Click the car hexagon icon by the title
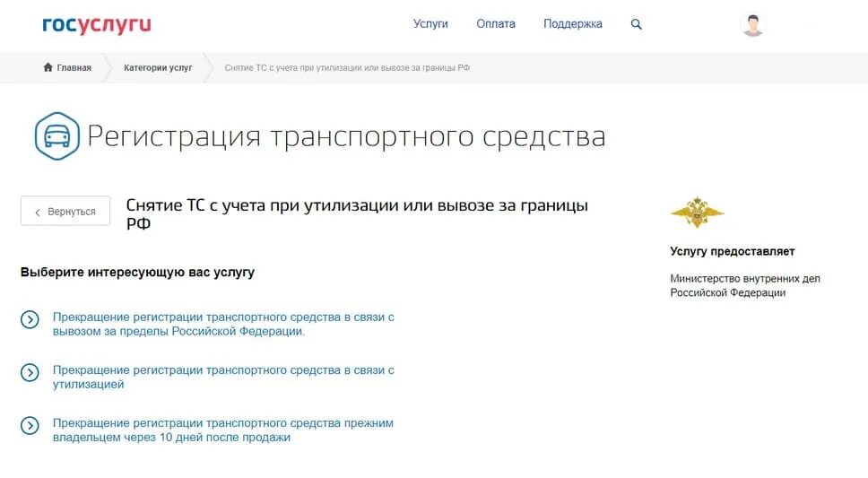 57,136
